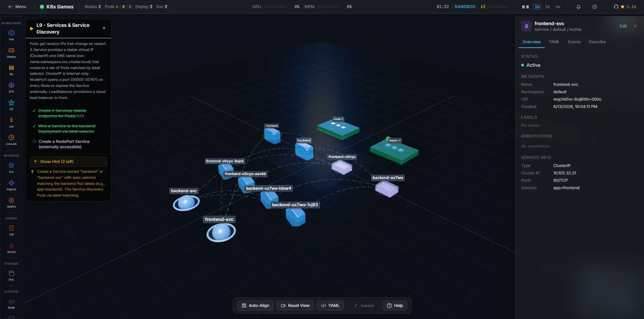644x319 pixels.
Task: Pause the simulation
Action: point(526,7)
